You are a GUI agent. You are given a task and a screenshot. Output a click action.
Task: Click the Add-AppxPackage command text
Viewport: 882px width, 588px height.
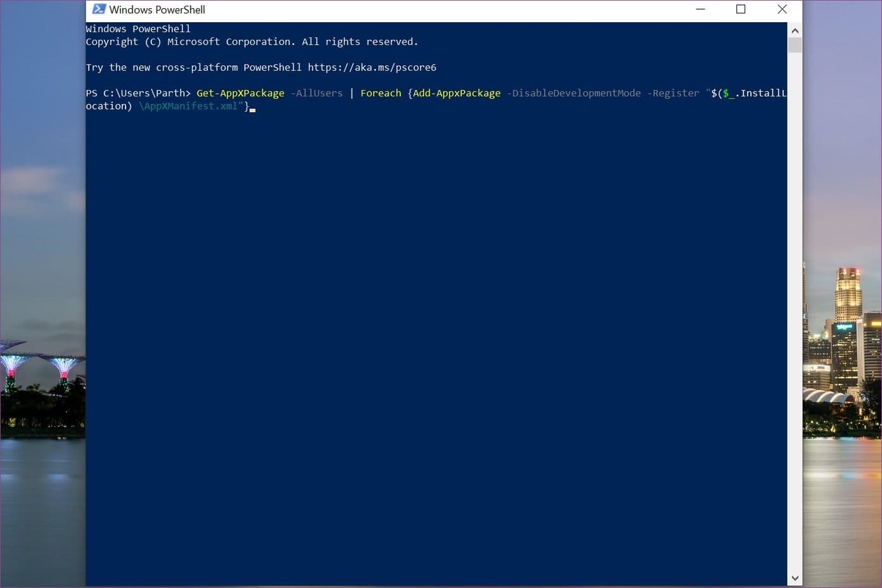pyautogui.click(x=457, y=93)
